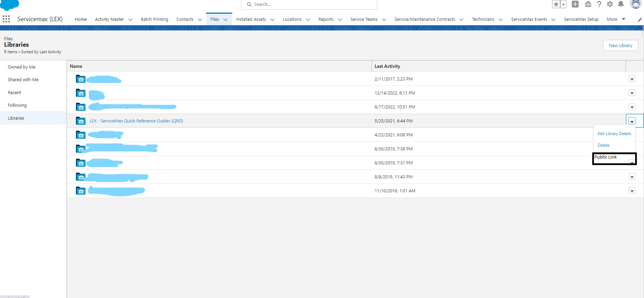Click the user profile avatar
Screen dimensions: 644x298
tap(635, 4)
